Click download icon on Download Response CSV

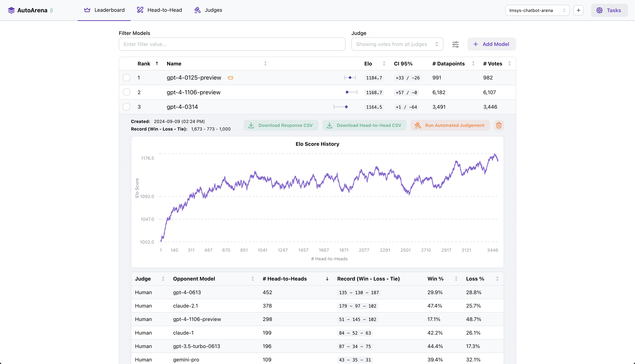[251, 125]
